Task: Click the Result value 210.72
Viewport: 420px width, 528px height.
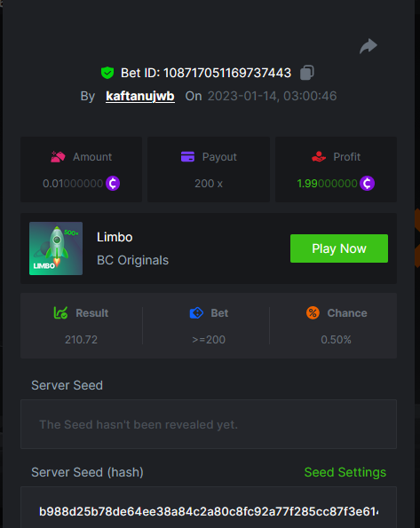Action: tap(81, 340)
